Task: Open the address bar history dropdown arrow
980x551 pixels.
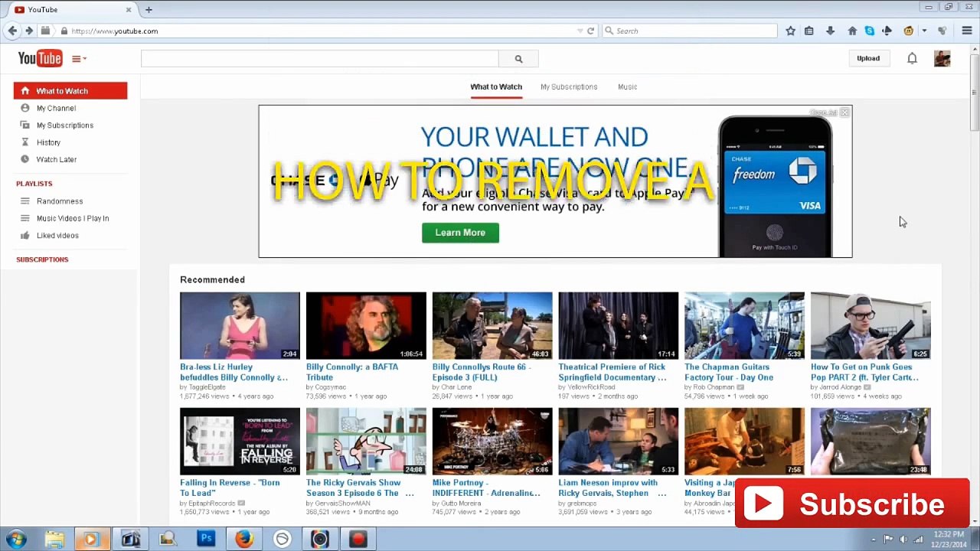Action: coord(580,31)
